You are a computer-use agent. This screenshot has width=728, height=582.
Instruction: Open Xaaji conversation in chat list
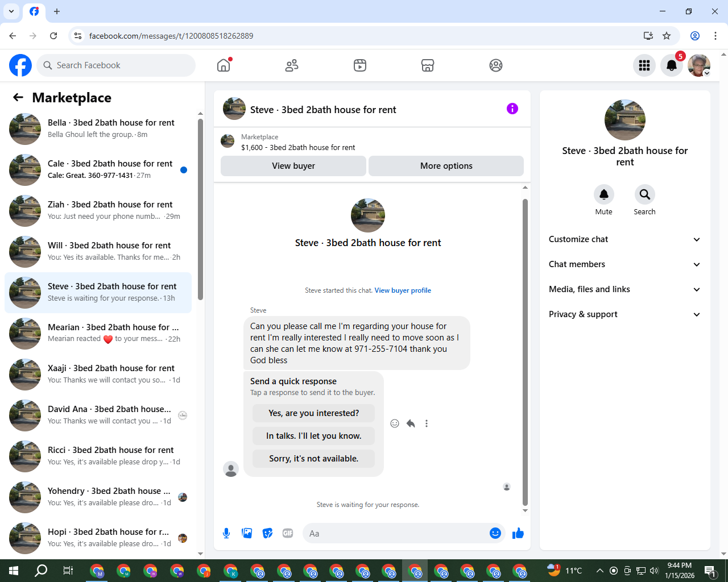(98, 374)
